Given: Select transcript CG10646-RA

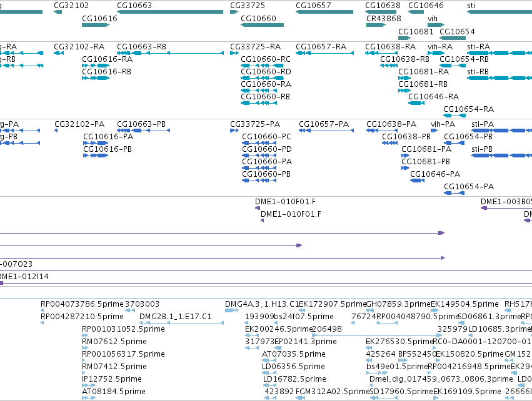Looking at the screenshot, I should (434, 97).
